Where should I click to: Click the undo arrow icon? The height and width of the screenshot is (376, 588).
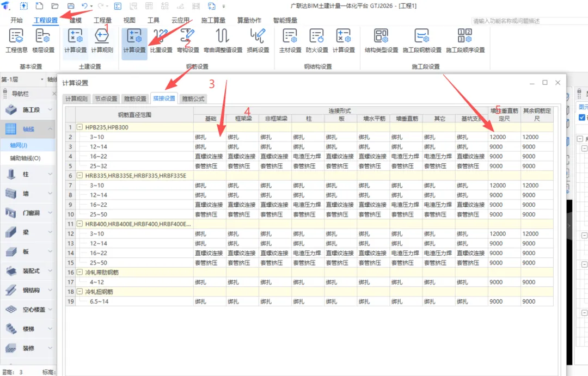(x=84, y=6)
